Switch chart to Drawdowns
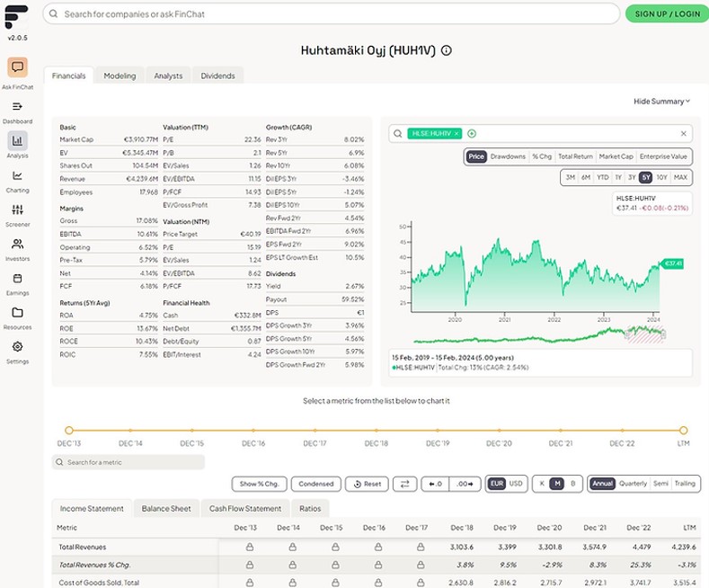709x588 pixels. tap(508, 156)
